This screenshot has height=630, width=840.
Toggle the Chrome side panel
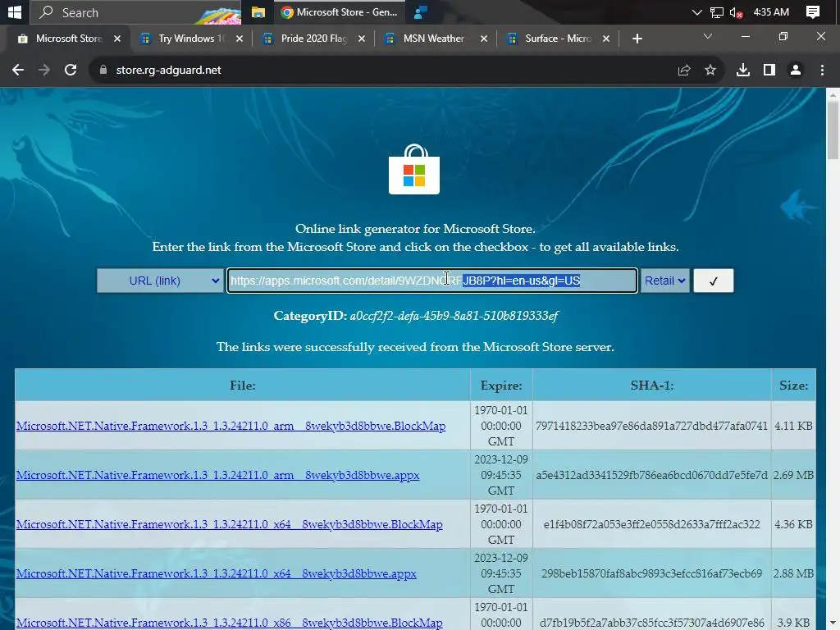(x=769, y=70)
